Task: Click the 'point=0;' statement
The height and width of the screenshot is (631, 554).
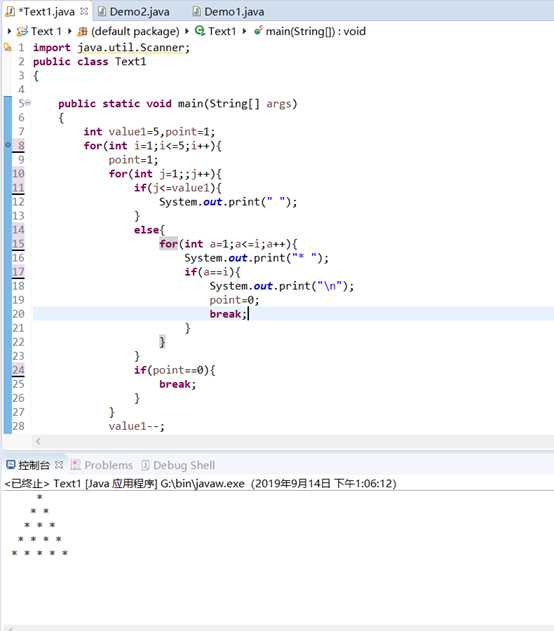Action: click(x=234, y=300)
